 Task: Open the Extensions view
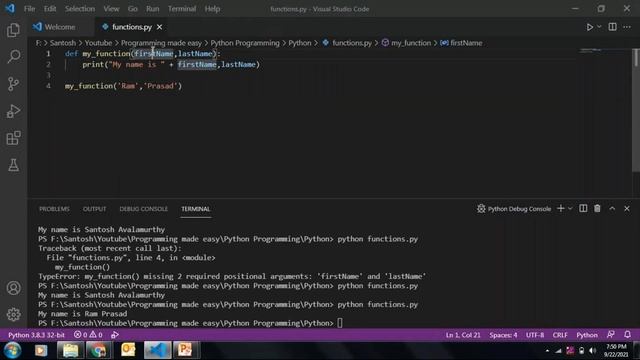tap(13, 138)
